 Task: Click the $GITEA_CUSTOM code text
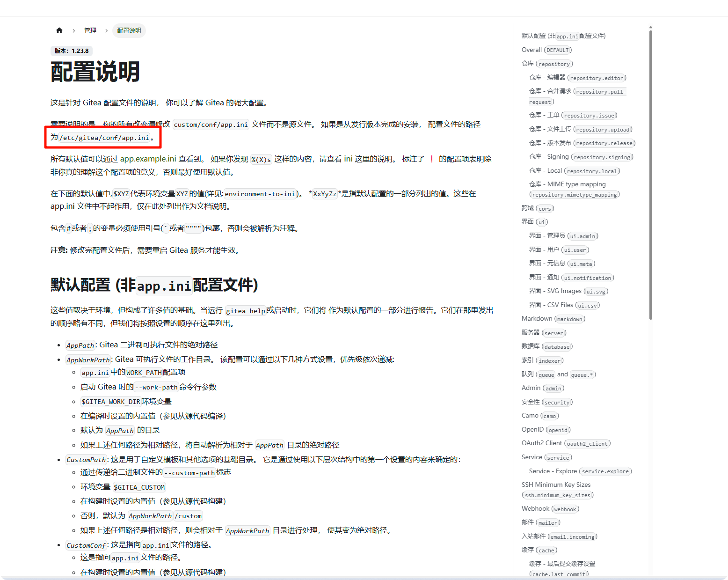139,487
